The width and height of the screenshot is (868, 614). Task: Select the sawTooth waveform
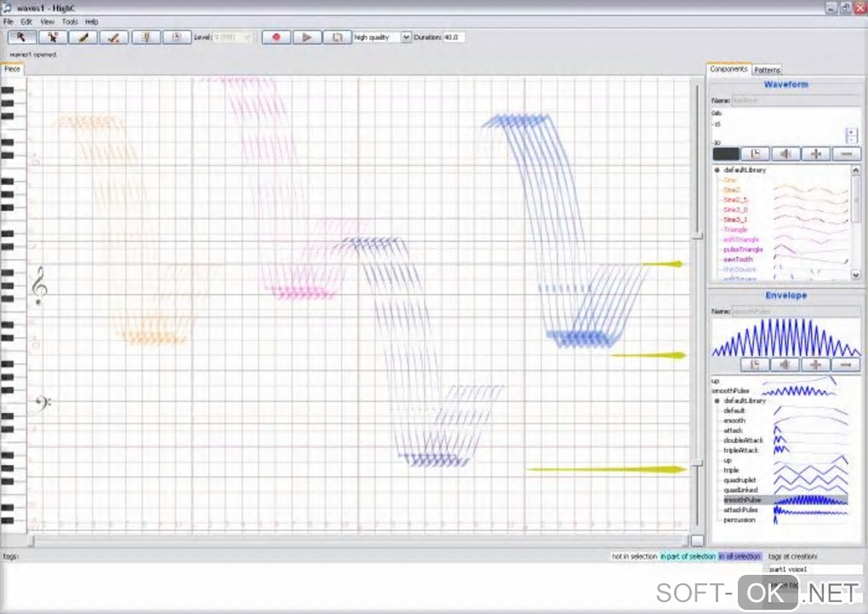(738, 260)
